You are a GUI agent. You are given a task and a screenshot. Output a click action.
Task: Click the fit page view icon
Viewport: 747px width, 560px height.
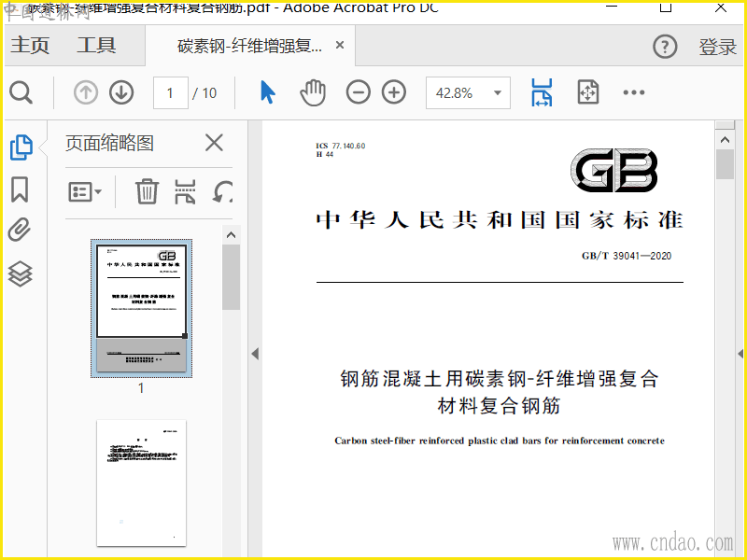point(588,92)
